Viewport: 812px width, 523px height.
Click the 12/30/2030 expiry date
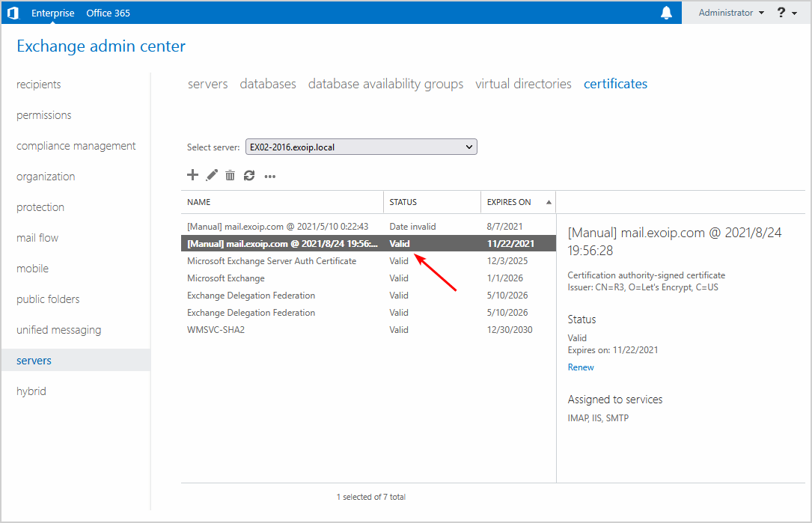(x=510, y=330)
